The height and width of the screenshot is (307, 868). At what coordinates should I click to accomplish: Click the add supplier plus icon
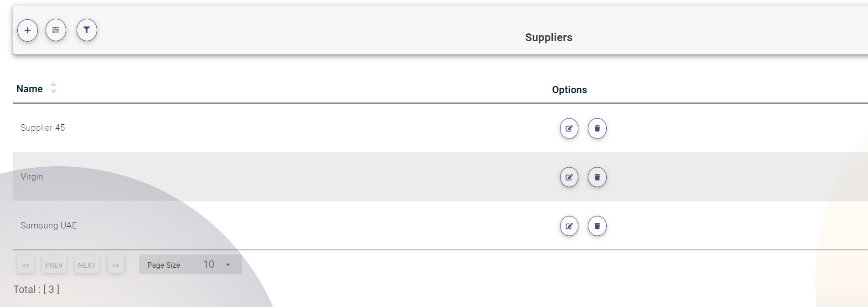tap(27, 30)
